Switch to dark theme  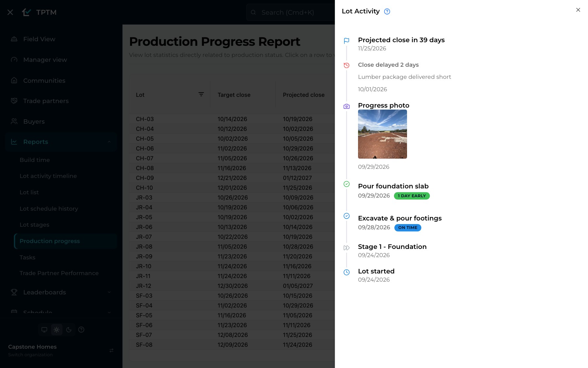[69, 329]
